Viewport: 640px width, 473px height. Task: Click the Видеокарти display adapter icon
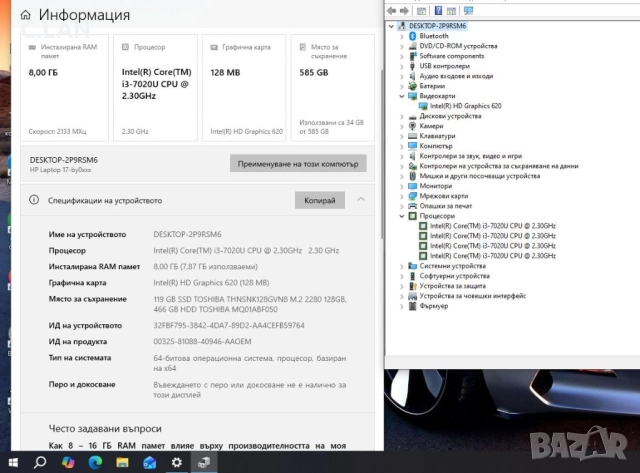pos(413,96)
